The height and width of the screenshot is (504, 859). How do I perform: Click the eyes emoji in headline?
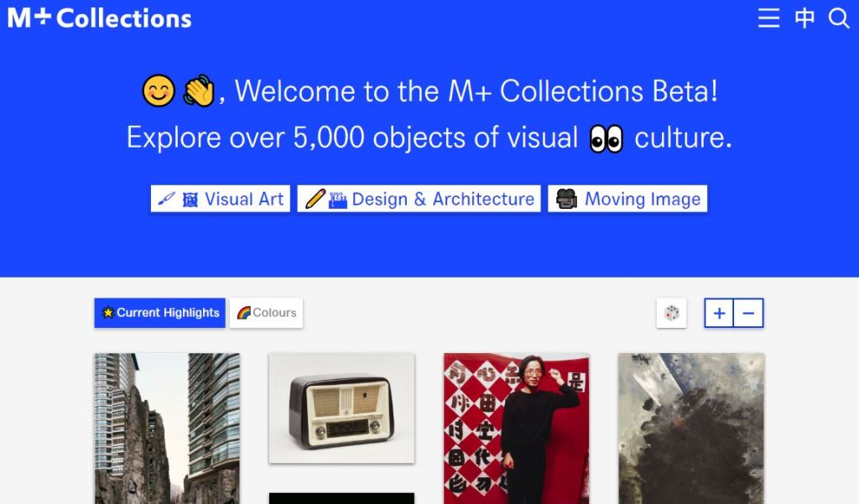[x=607, y=138]
